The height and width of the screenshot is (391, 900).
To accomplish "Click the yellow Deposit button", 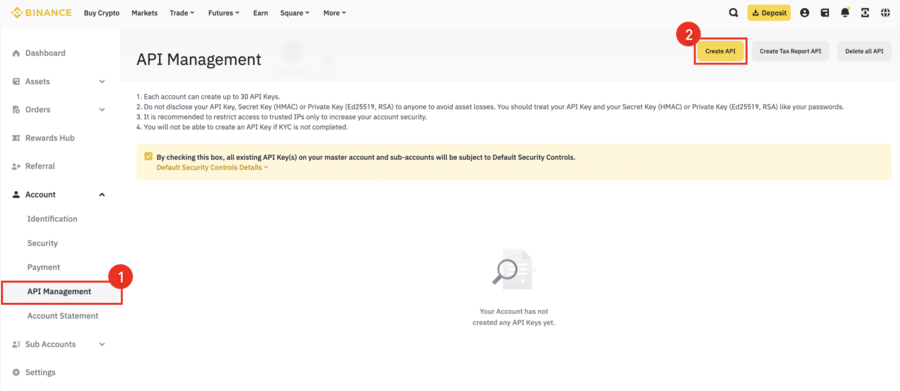I will pos(769,13).
